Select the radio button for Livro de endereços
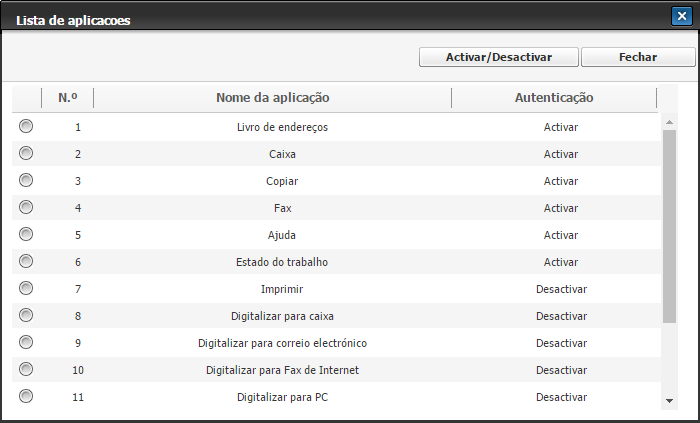 pyautogui.click(x=26, y=127)
